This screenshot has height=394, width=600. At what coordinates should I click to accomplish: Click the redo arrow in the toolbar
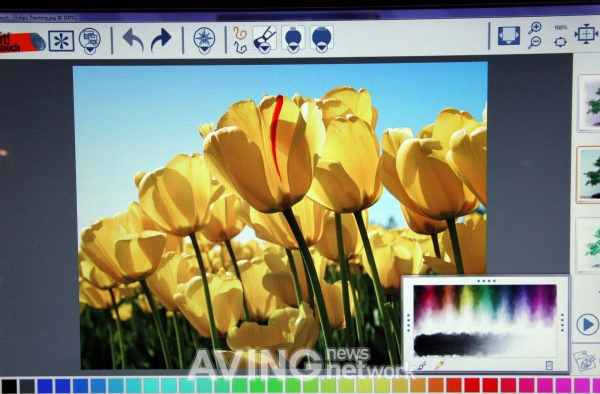pyautogui.click(x=161, y=40)
